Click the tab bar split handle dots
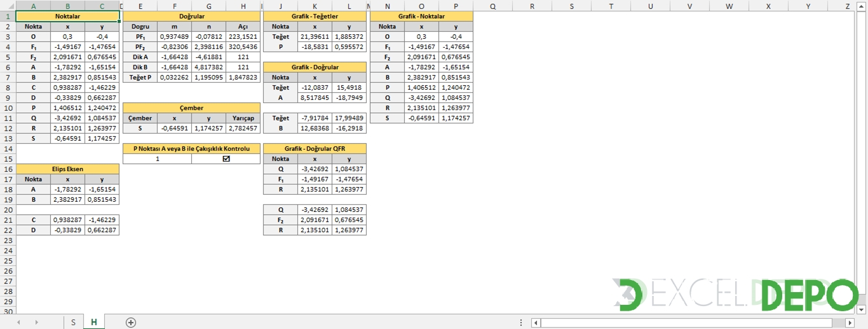Image resolution: width=868 pixels, height=329 pixels. pos(521,323)
